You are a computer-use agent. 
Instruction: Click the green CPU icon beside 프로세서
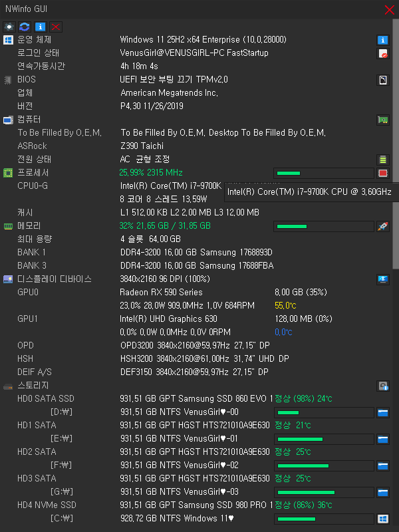click(8, 173)
